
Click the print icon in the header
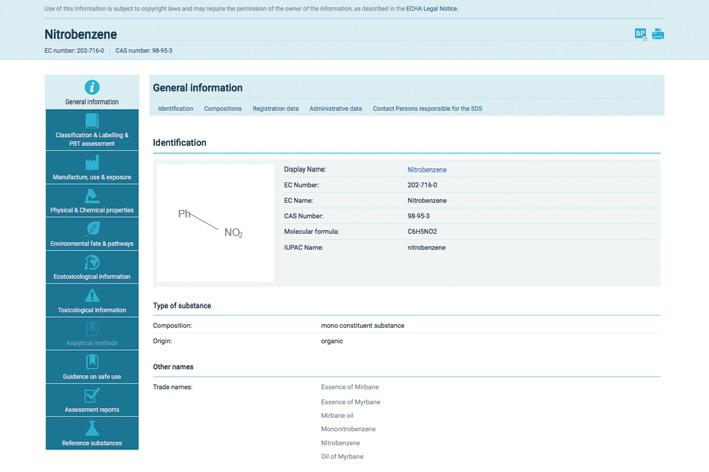(658, 34)
